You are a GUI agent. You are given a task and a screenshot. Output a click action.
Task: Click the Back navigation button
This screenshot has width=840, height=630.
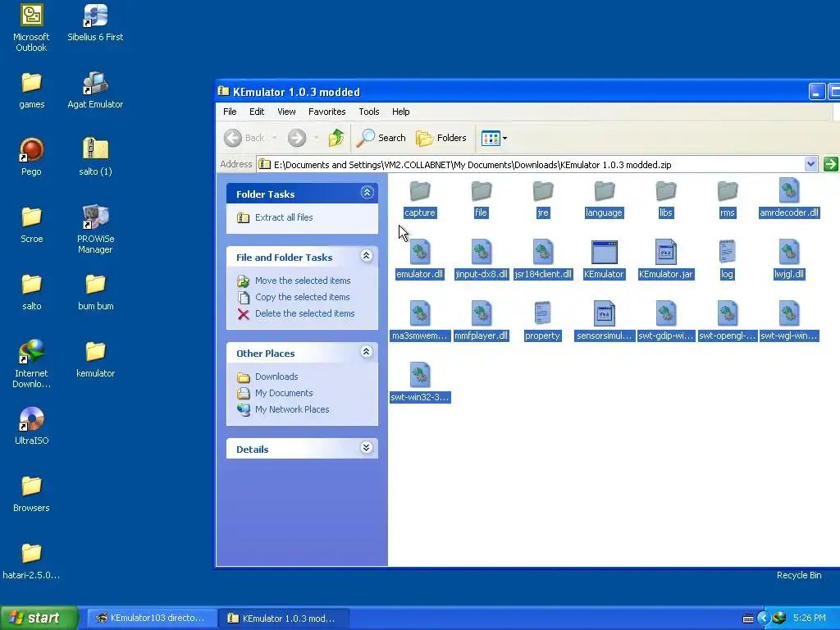click(x=244, y=138)
